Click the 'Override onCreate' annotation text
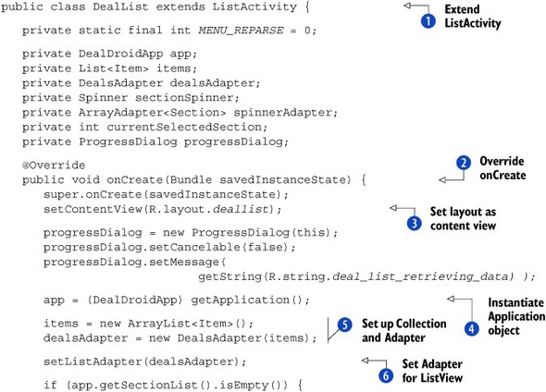 [x=503, y=168]
